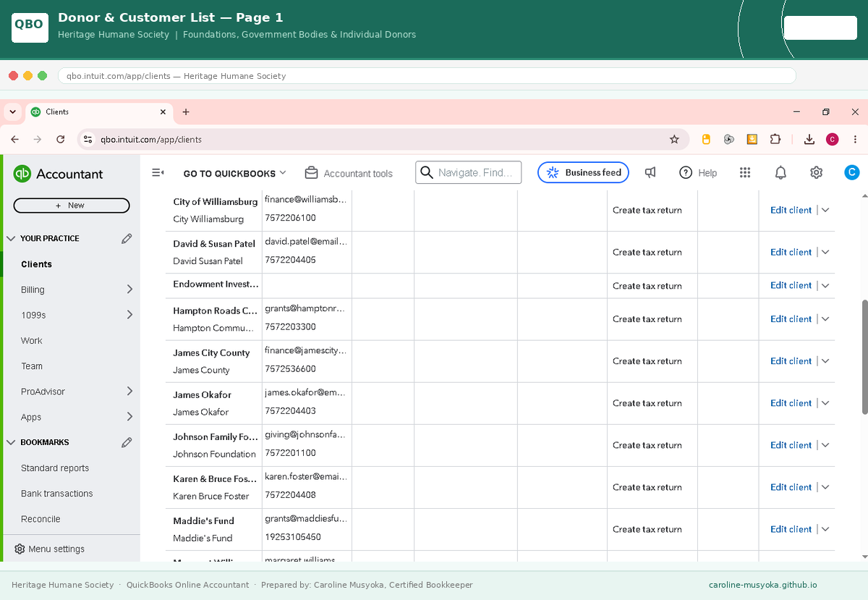Click phone number 19253105450
This screenshot has width=868, height=600.
coord(293,537)
